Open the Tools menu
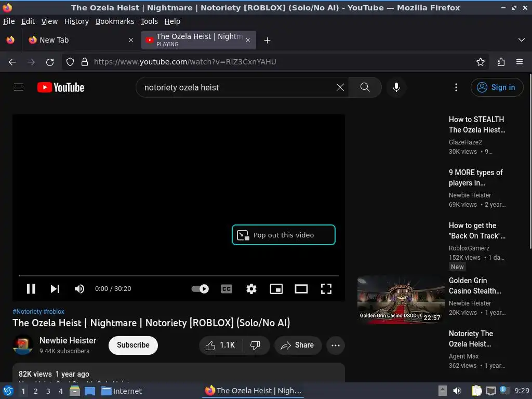Screen dimensions: 532x399 click(x=149, y=21)
